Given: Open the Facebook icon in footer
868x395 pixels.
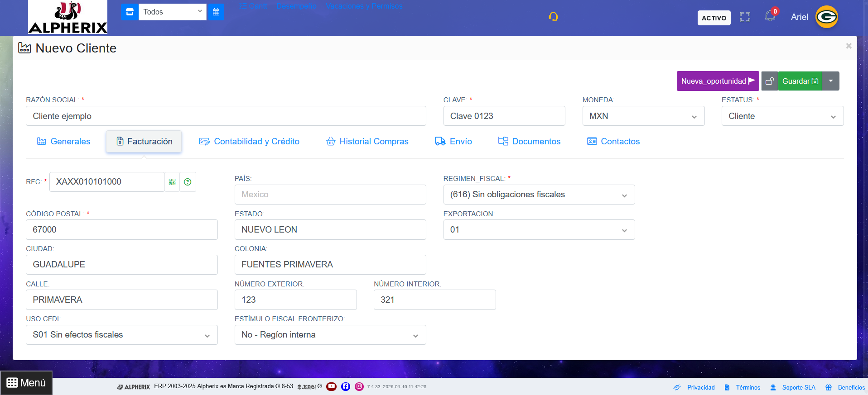Looking at the screenshot, I should [x=346, y=386].
